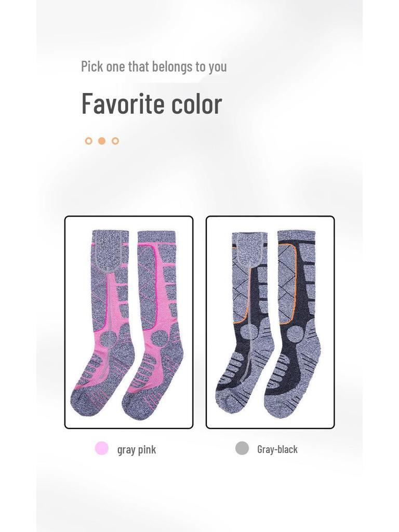The image size is (399, 532).
Task: Click the first hollow orange dot
Action: (88, 141)
